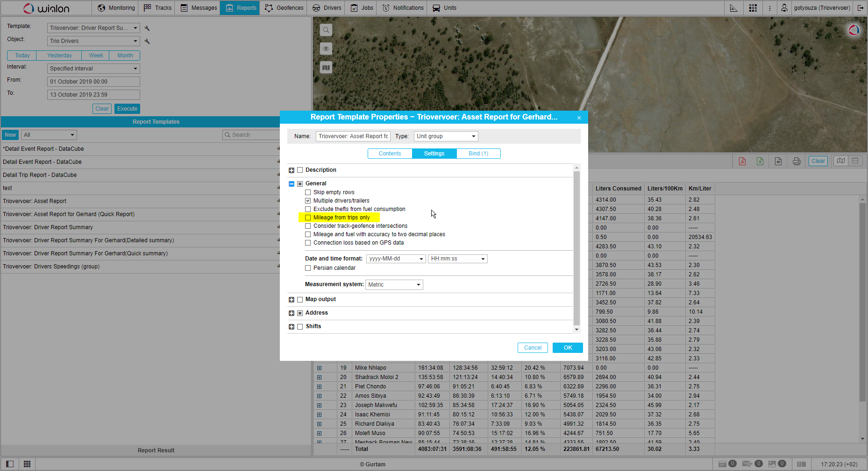Switch to the Contents tab

tap(390, 154)
